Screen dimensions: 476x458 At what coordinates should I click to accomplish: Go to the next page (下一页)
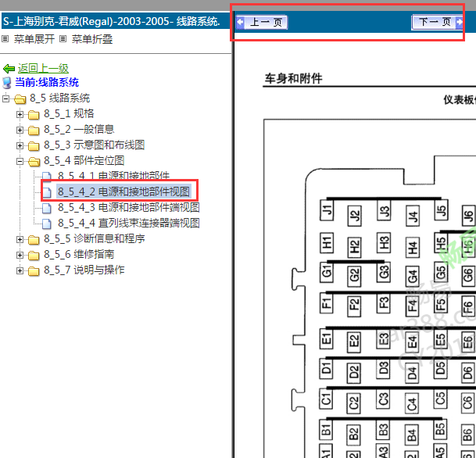pyautogui.click(x=437, y=22)
